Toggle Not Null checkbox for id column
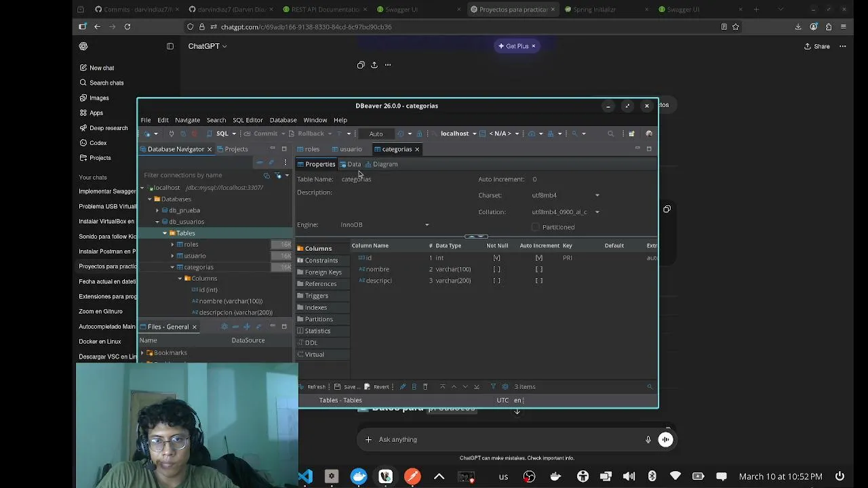The image size is (868, 488). point(496,258)
